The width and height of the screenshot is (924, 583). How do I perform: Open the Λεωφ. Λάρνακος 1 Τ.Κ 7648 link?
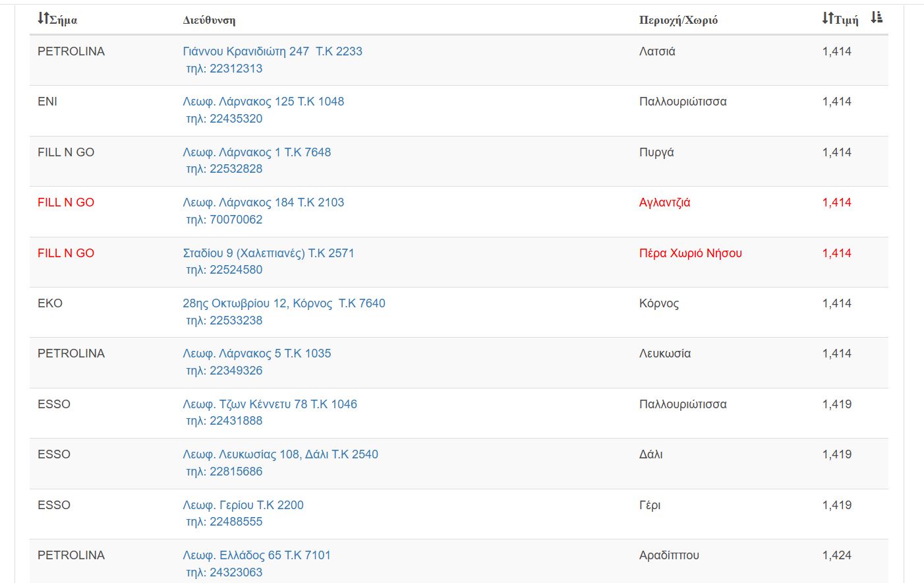(x=256, y=152)
